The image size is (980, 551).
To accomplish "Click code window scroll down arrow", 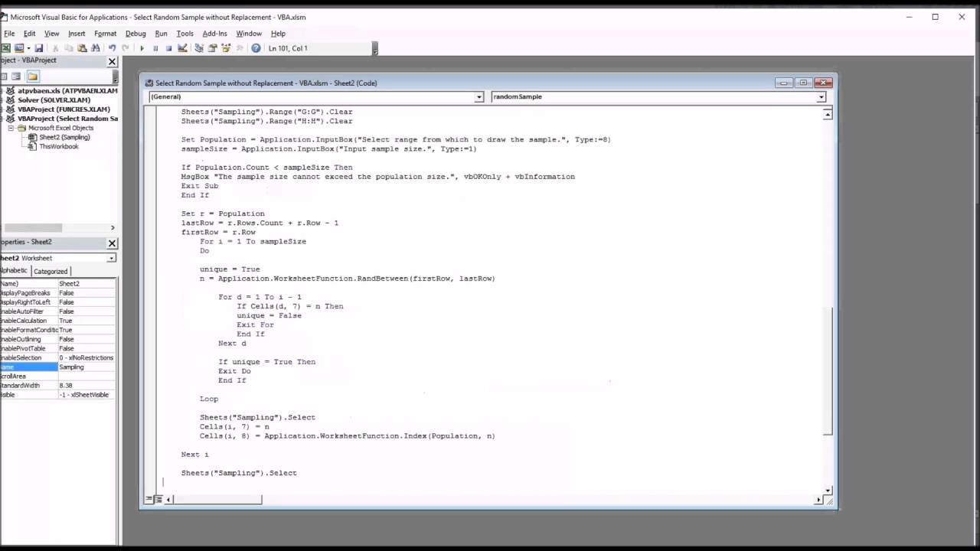I will click(828, 490).
